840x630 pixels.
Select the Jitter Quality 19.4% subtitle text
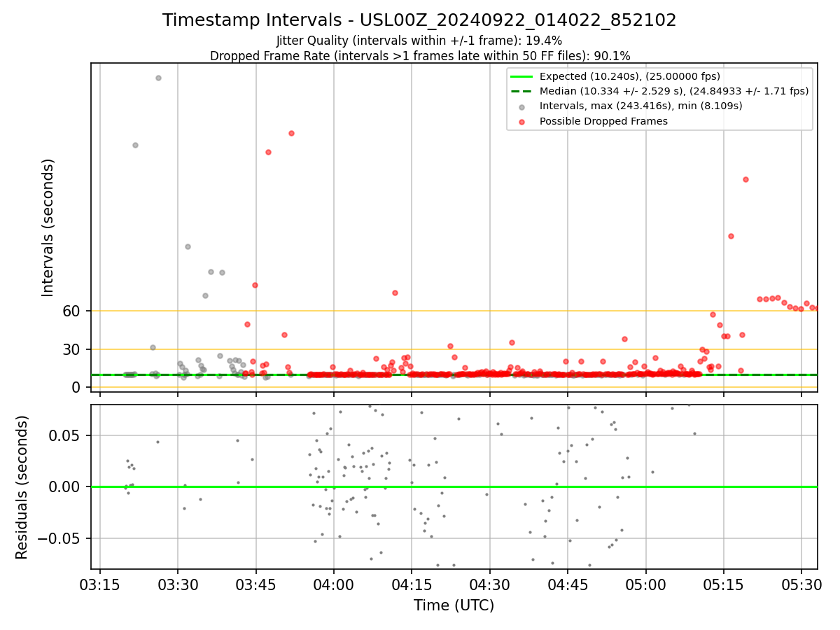pyautogui.click(x=419, y=41)
